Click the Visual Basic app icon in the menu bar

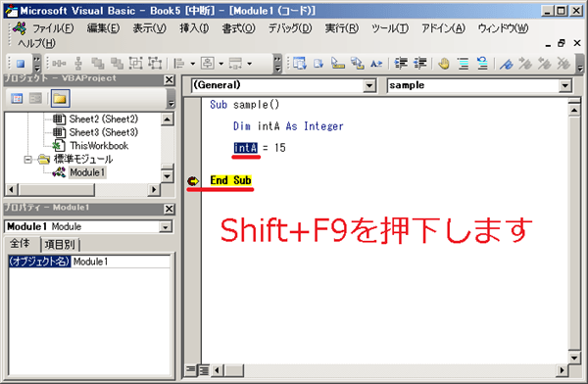click(x=20, y=28)
